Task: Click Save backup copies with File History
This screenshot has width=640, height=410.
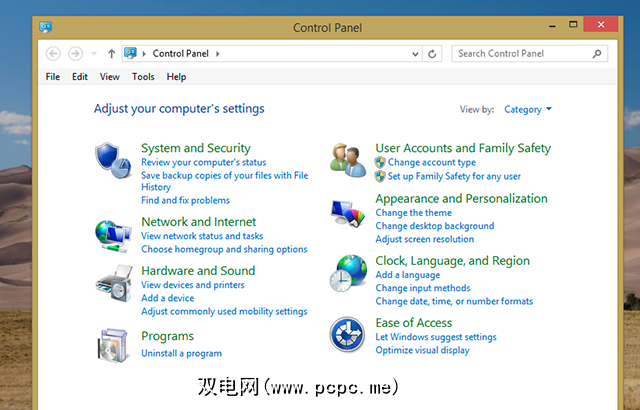Action: click(x=224, y=181)
